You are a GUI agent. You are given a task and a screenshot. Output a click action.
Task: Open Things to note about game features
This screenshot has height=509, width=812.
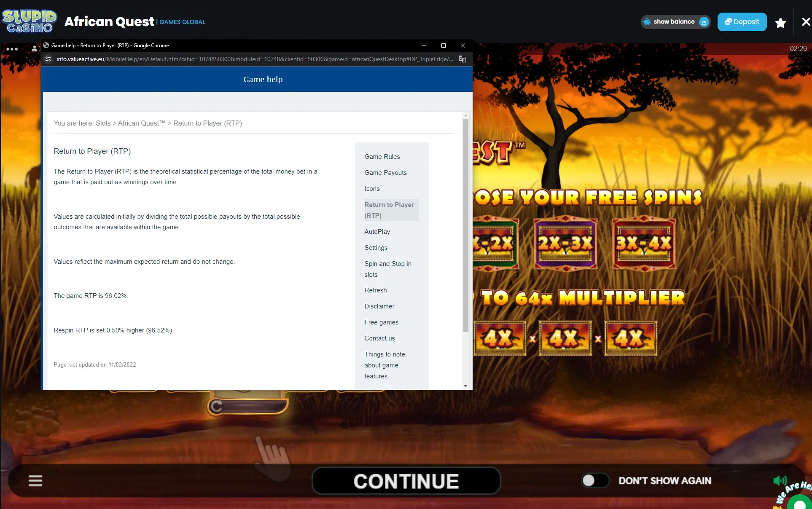384,365
